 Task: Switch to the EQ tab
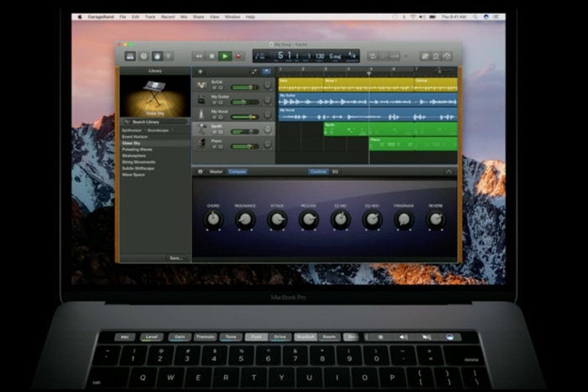tap(335, 171)
